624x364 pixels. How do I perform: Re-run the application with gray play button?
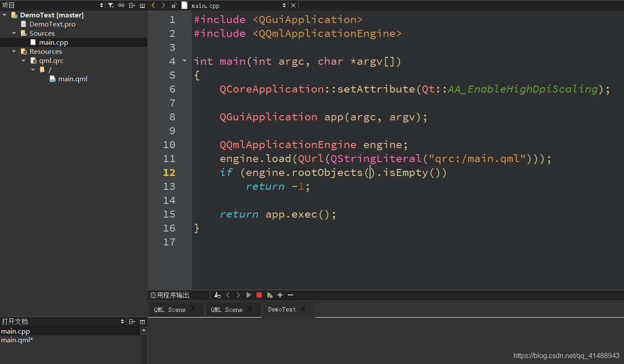(x=249, y=295)
